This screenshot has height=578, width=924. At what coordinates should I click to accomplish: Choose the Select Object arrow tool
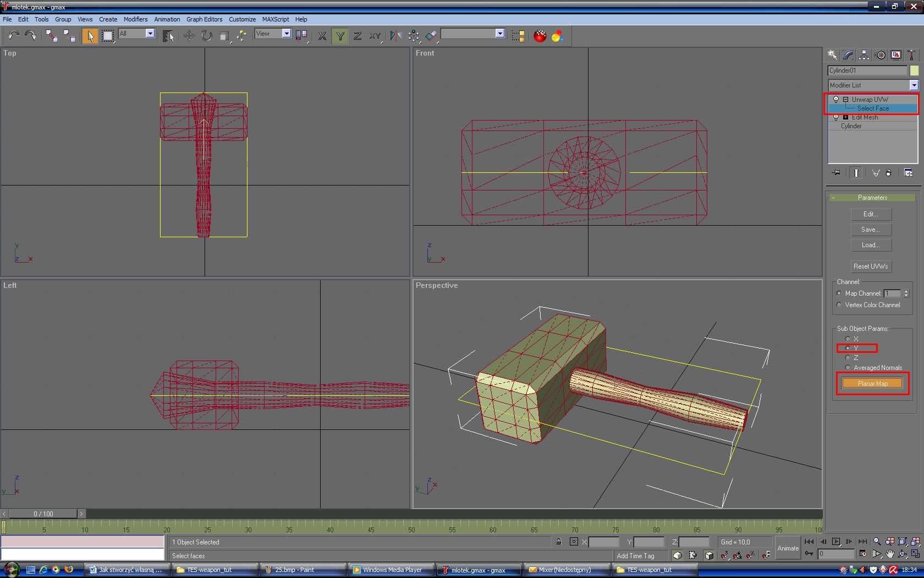click(x=90, y=36)
